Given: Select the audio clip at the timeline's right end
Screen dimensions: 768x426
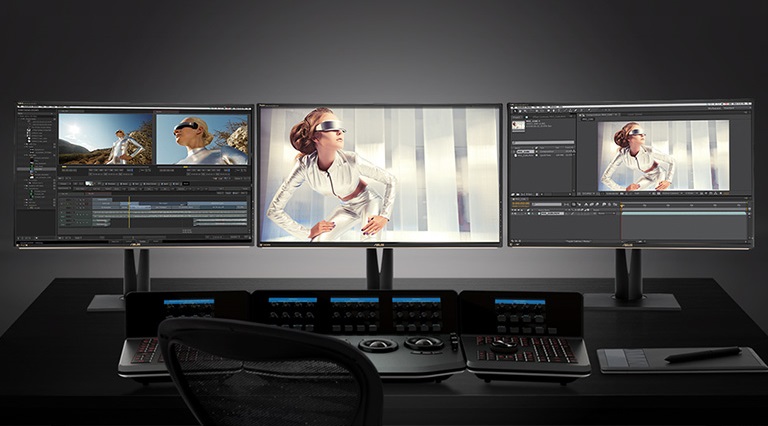Looking at the screenshot, I should point(220,222).
